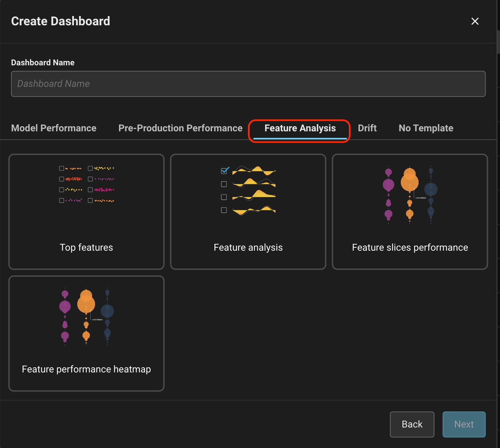
Task: Choose the Feature slices performance card
Action: pos(410,212)
